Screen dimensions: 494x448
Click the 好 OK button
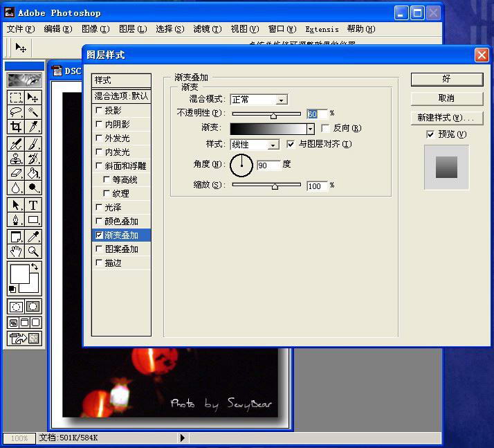pos(446,79)
